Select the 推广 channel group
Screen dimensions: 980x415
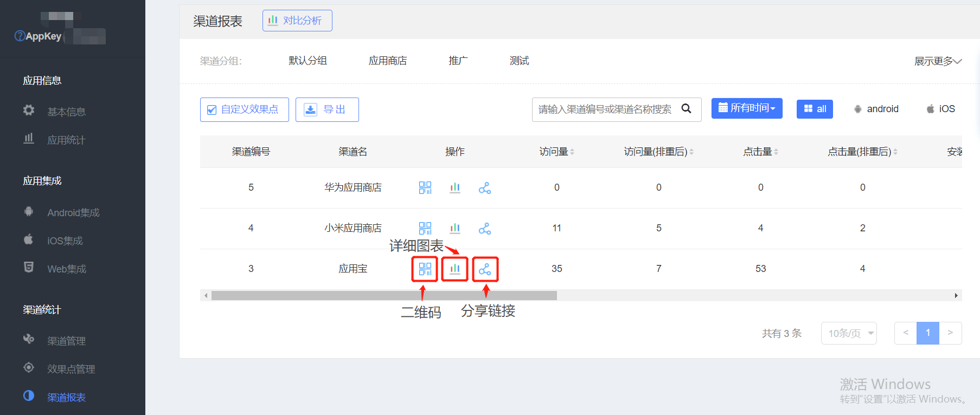pyautogui.click(x=458, y=61)
